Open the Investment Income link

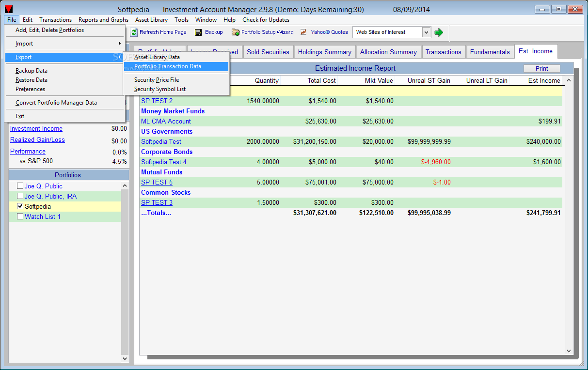[x=36, y=129]
